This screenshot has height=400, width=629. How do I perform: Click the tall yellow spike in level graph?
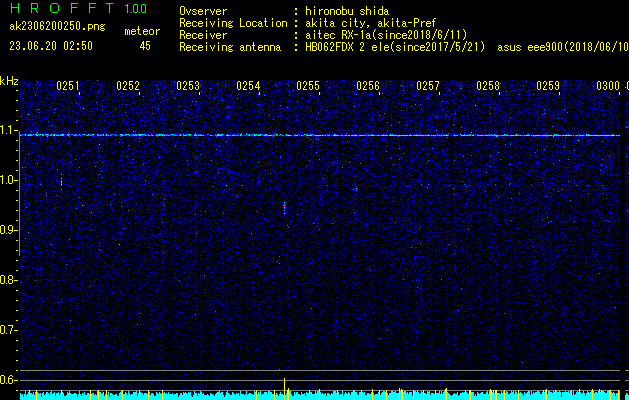pyautogui.click(x=285, y=387)
